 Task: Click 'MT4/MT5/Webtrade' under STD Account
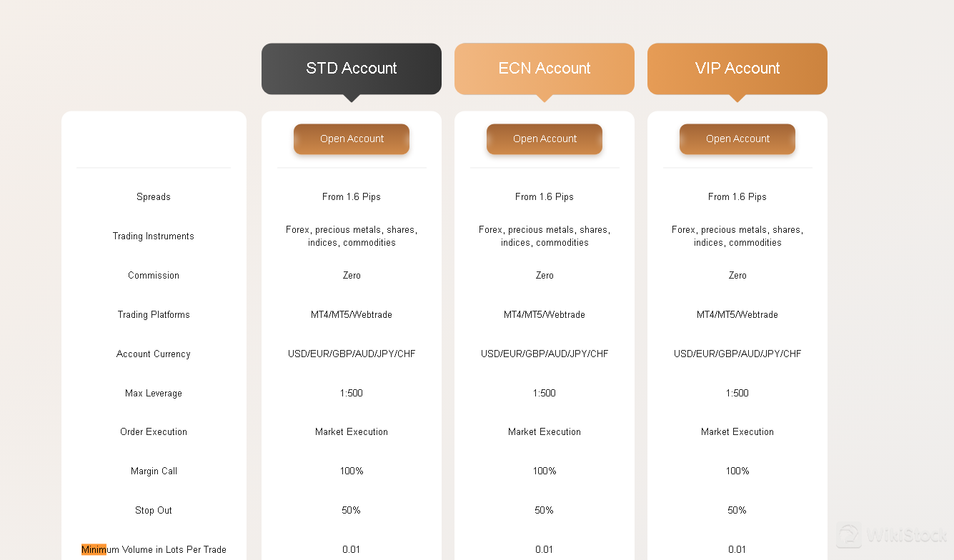pos(351,314)
